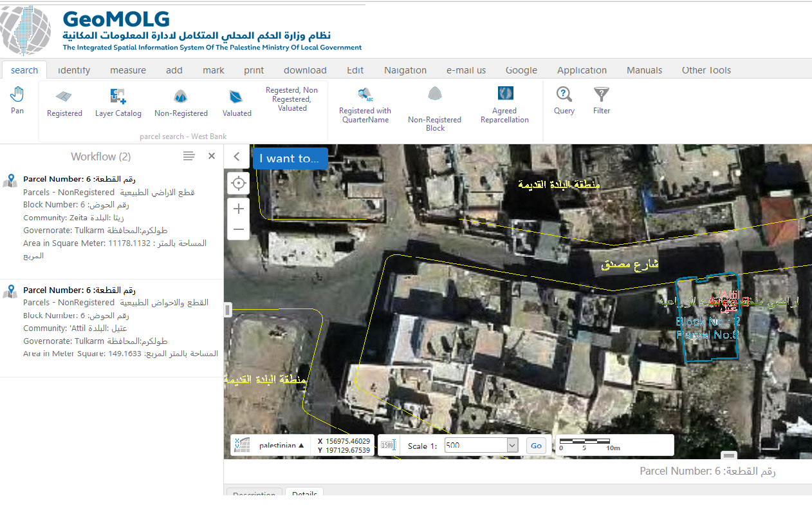The image size is (812, 512).
Task: Switch to the Other Tools tab
Action: [706, 70]
